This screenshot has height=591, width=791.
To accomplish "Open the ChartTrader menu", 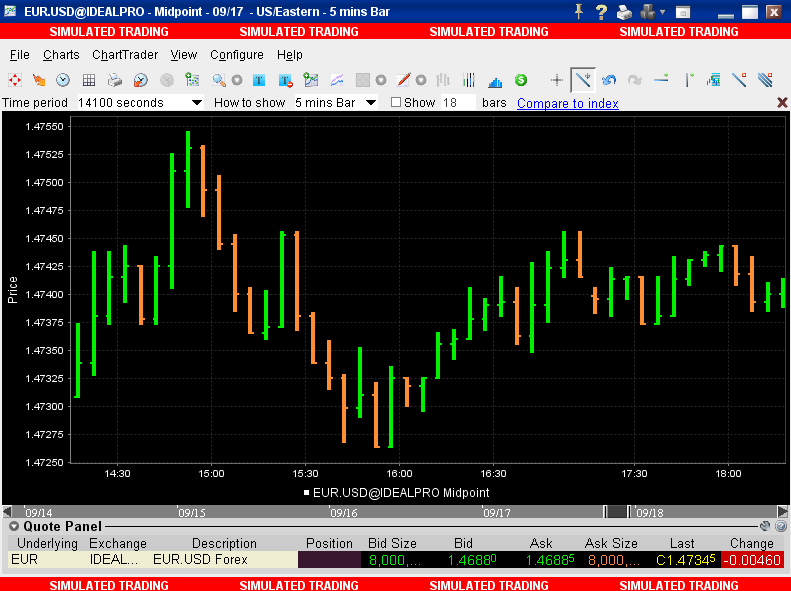I will click(x=125, y=54).
